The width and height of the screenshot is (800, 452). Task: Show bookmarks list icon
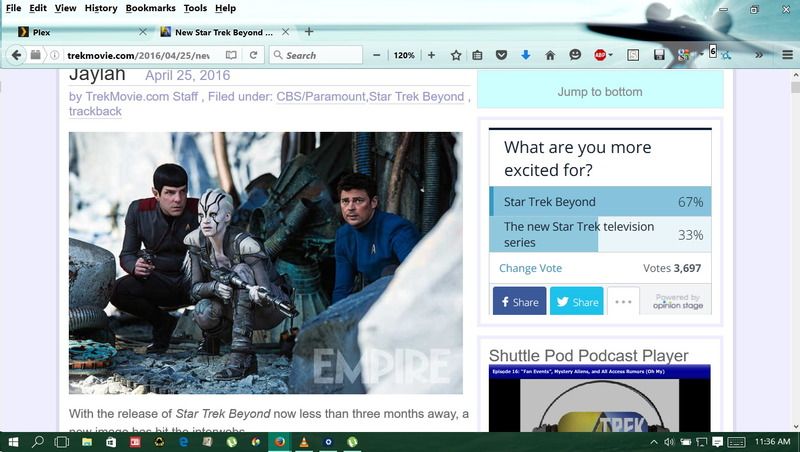point(478,55)
